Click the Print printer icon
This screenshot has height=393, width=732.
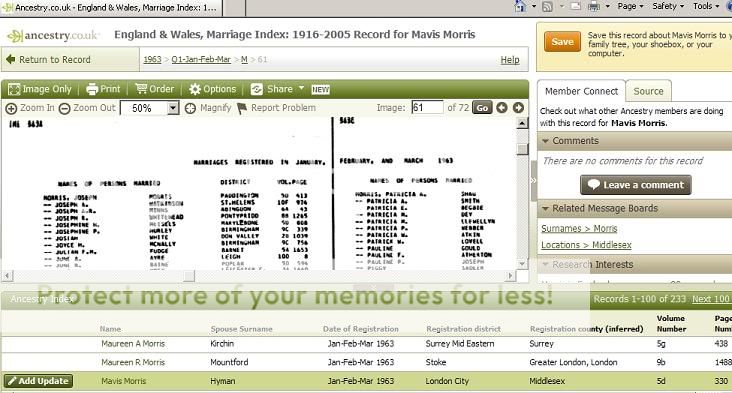[92, 89]
